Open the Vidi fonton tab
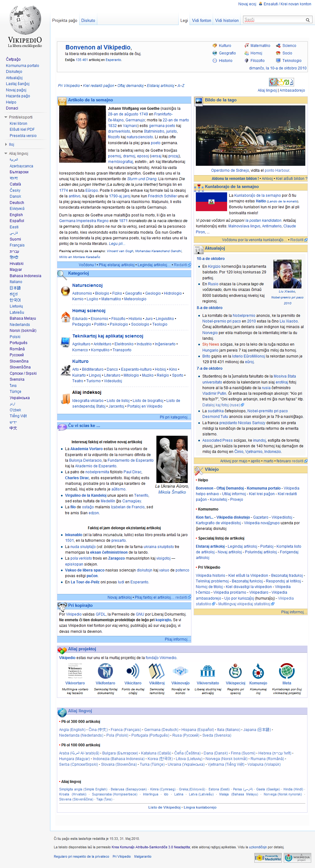This screenshot has width=315, height=868. pyautogui.click(x=201, y=21)
